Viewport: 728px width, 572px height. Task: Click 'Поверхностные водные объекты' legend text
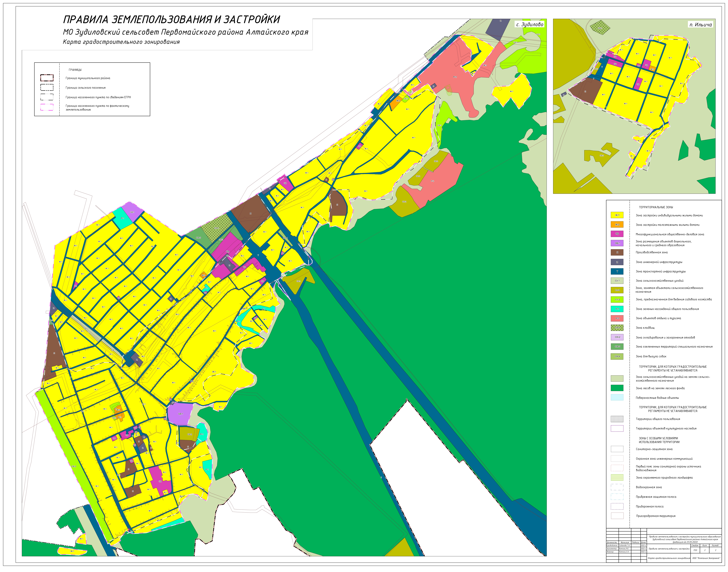657,398
